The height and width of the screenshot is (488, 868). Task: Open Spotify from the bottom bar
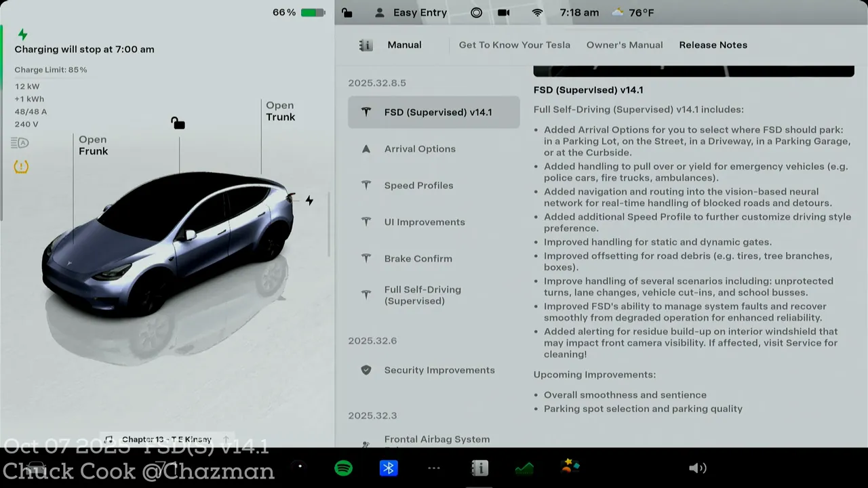click(x=344, y=468)
